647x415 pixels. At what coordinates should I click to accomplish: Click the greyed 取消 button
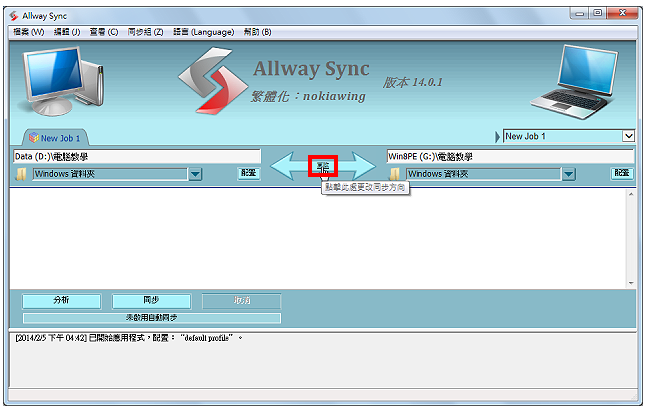coord(241,301)
